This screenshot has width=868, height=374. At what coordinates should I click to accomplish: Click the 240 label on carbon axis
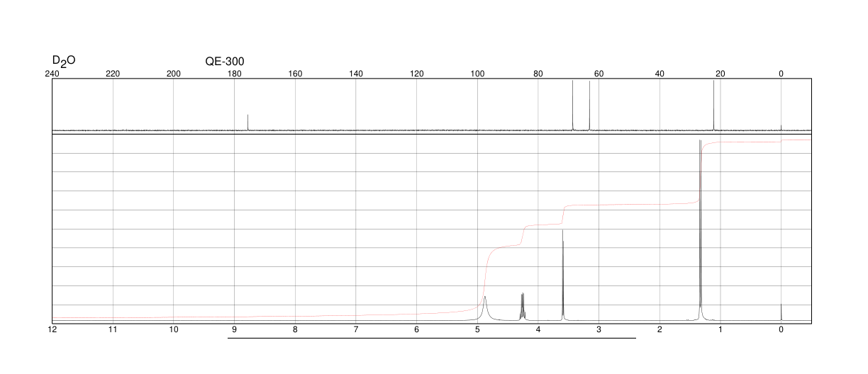52,74
